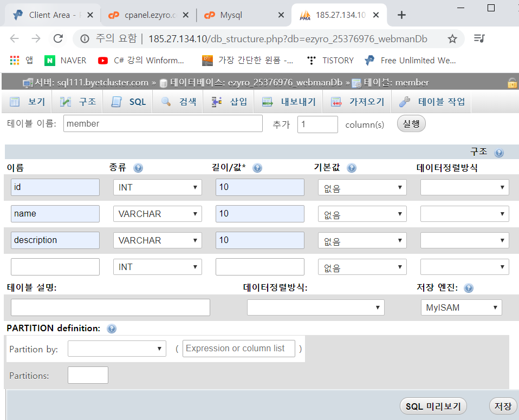Open the TISTORY bookmark
The height and width of the screenshot is (420, 519).
pos(330,61)
